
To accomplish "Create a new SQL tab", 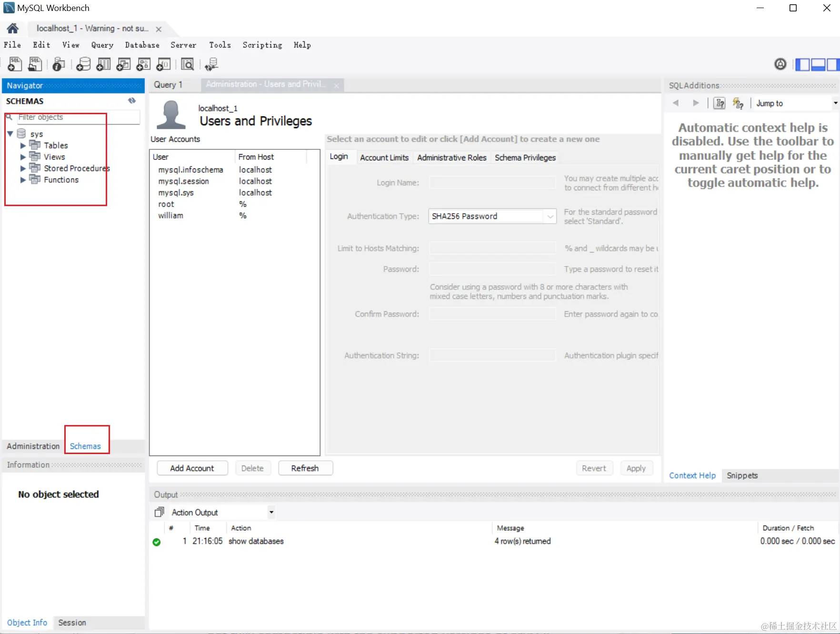I will (15, 64).
